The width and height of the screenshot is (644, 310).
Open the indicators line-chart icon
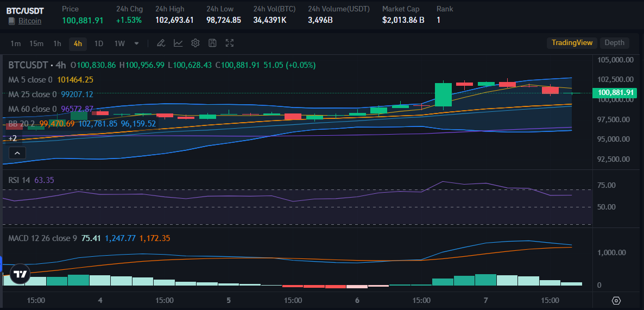point(178,43)
